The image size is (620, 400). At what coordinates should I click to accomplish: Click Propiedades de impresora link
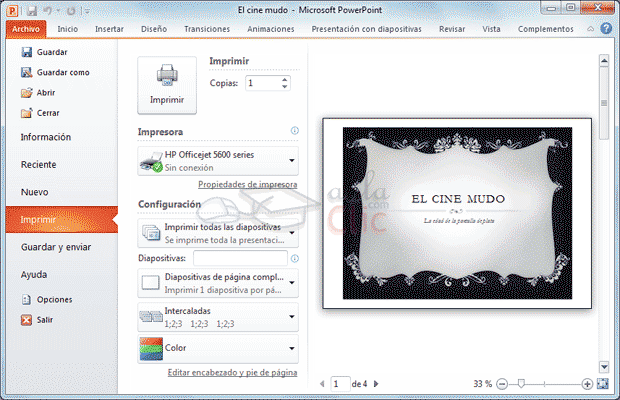[247, 185]
